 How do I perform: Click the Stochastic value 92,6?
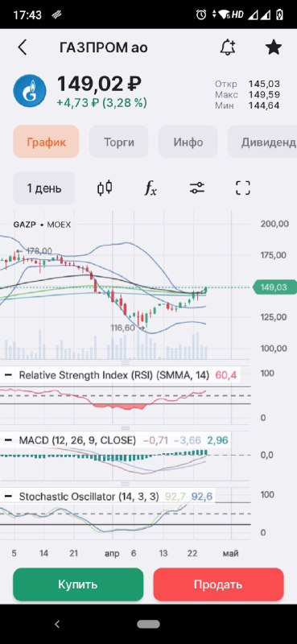click(202, 496)
